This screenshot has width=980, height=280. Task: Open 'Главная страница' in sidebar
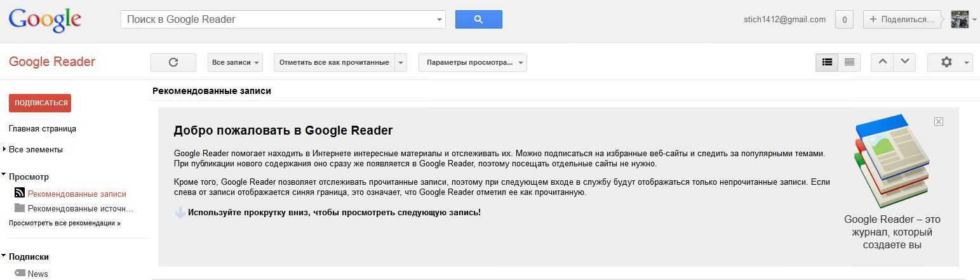[x=43, y=129]
